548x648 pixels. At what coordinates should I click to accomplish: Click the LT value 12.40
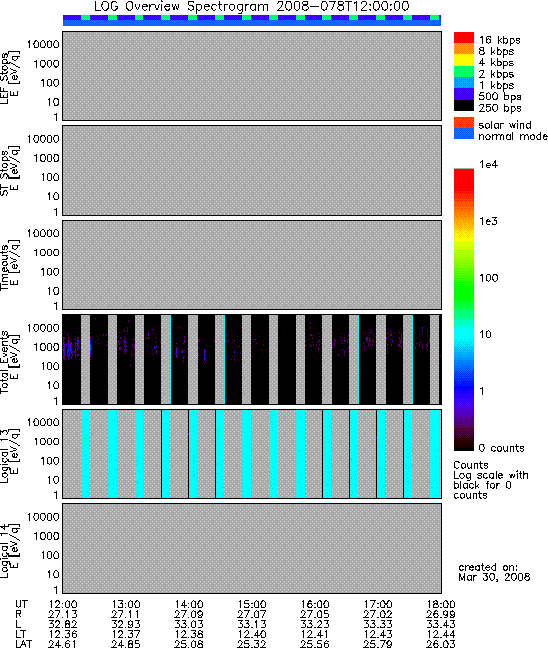[252, 634]
